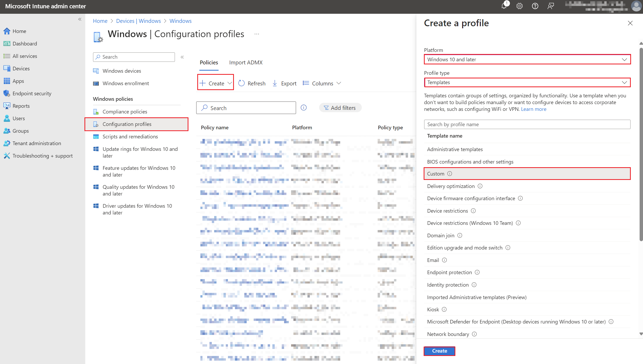Viewport: 643px width, 364px height.
Task: Click the info icon beside policy search
Action: point(304,107)
